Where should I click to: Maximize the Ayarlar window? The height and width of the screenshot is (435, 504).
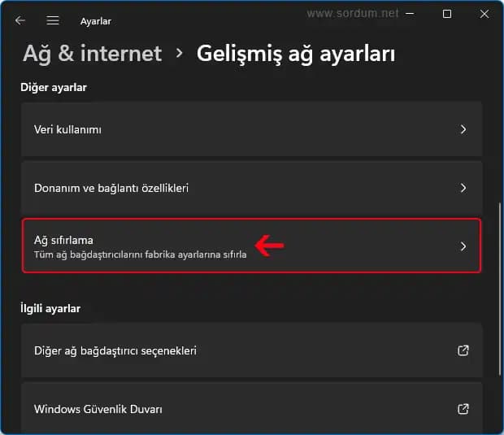pyautogui.click(x=447, y=15)
